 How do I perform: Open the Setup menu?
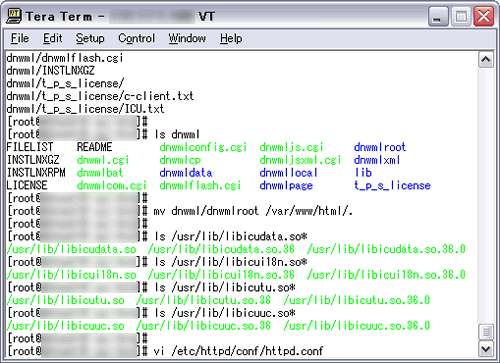(90, 38)
